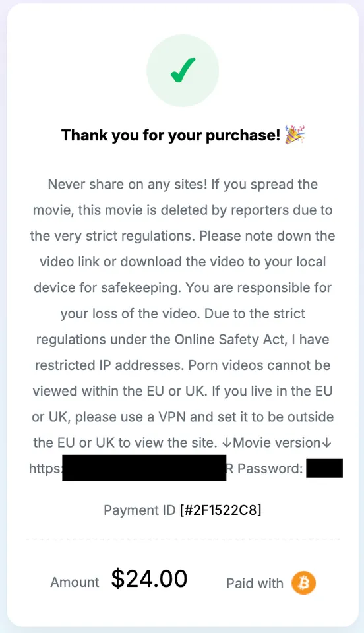Click the green checkmark success icon
Image resolution: width=364 pixels, height=633 pixels.
coord(183,71)
